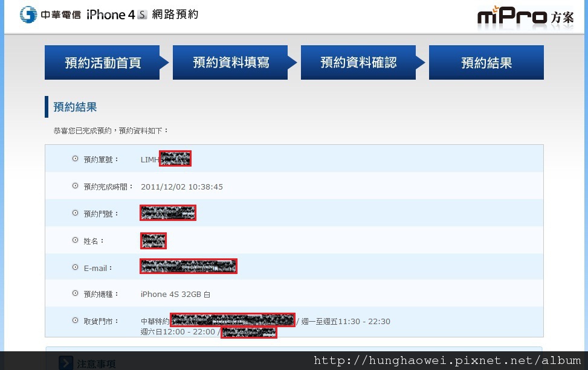Click the 週六日12:00 - 22:00 hours text

pyautogui.click(x=178, y=332)
